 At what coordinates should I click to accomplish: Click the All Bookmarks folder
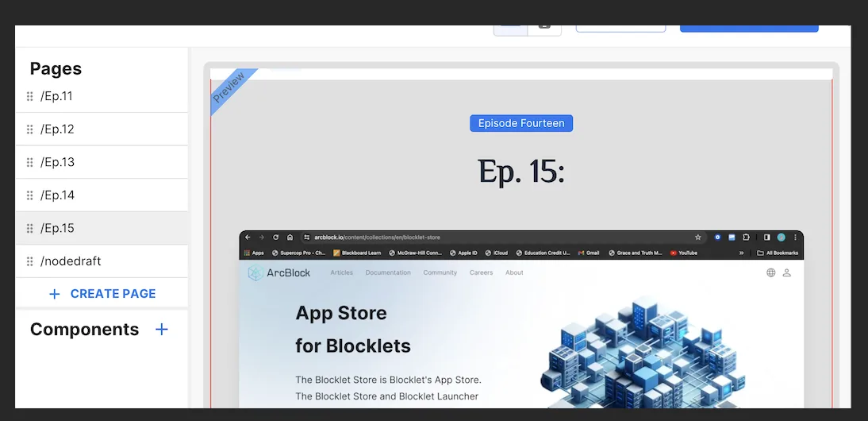coord(778,253)
